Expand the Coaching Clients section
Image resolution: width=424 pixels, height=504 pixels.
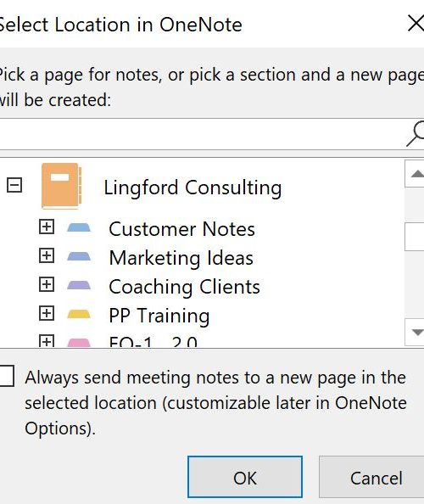tap(47, 284)
